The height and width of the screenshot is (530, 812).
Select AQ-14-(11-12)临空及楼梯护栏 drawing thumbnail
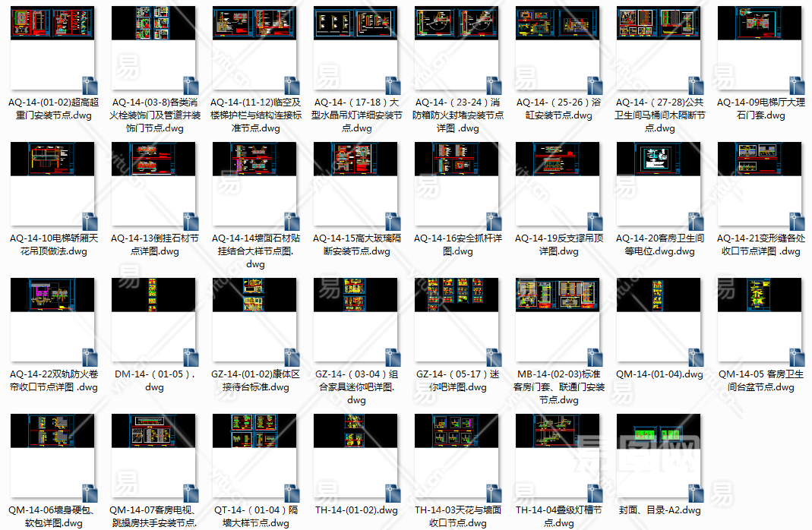tap(254, 48)
